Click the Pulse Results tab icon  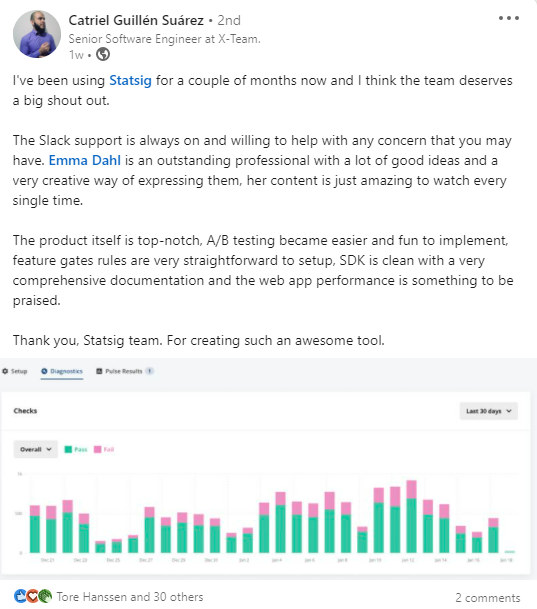[x=99, y=371]
